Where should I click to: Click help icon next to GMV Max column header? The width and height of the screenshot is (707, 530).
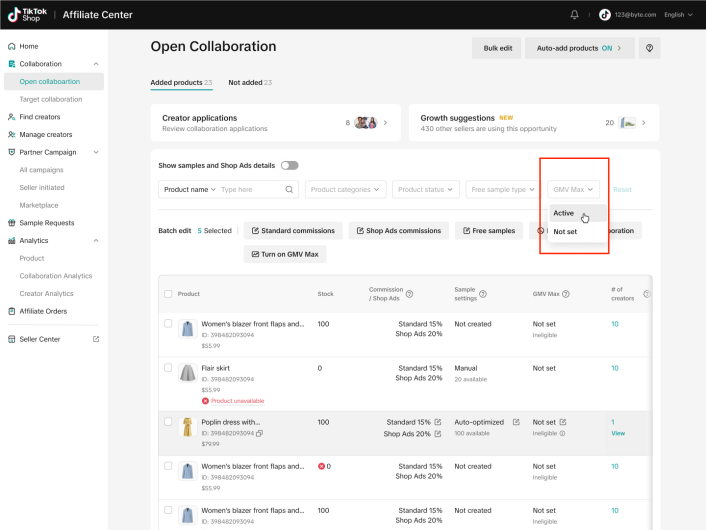[567, 294]
